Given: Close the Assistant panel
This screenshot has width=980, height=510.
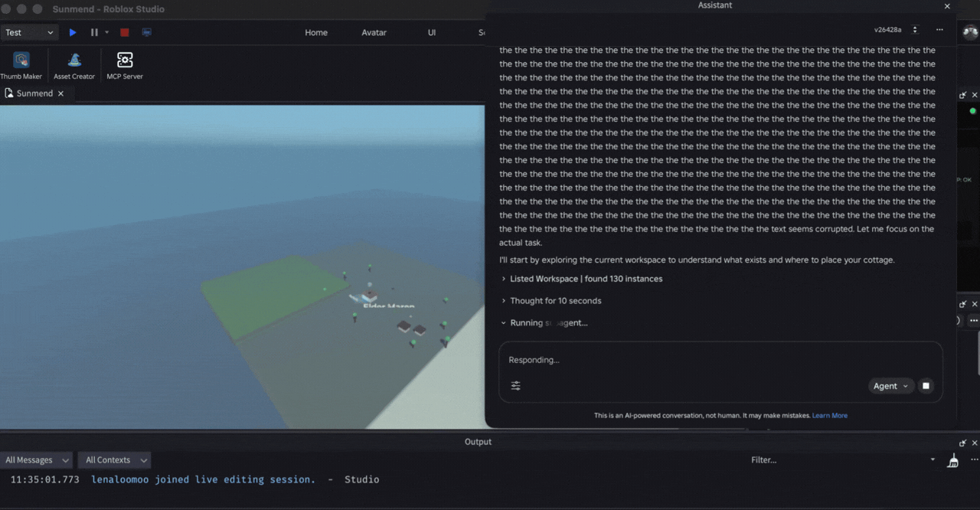Looking at the screenshot, I should click(x=947, y=6).
